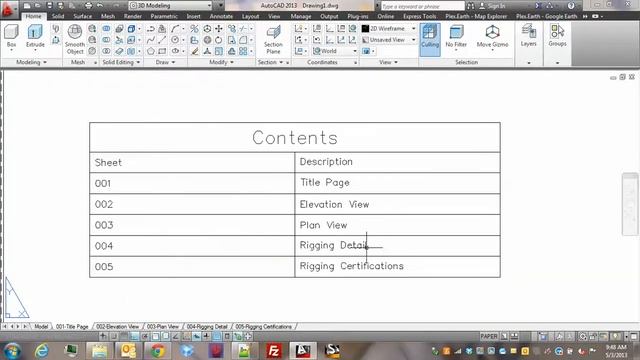
Task: Open the 3D Modeling workspace dropdown
Action: 171,6
